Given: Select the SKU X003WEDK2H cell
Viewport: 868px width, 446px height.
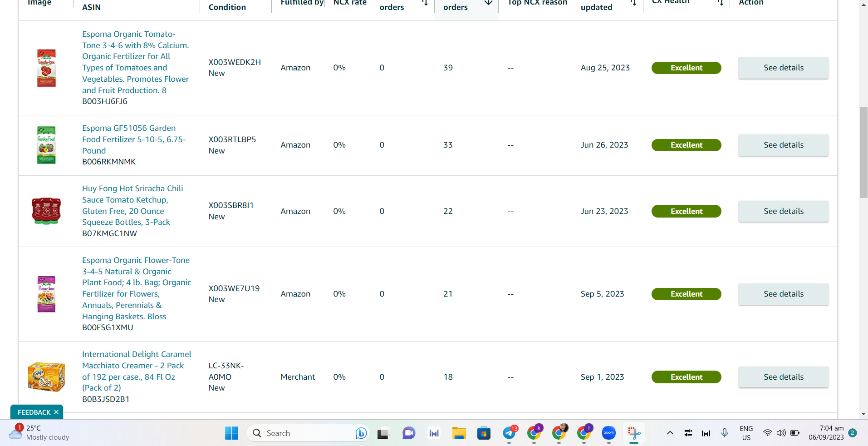Looking at the screenshot, I should click(235, 62).
